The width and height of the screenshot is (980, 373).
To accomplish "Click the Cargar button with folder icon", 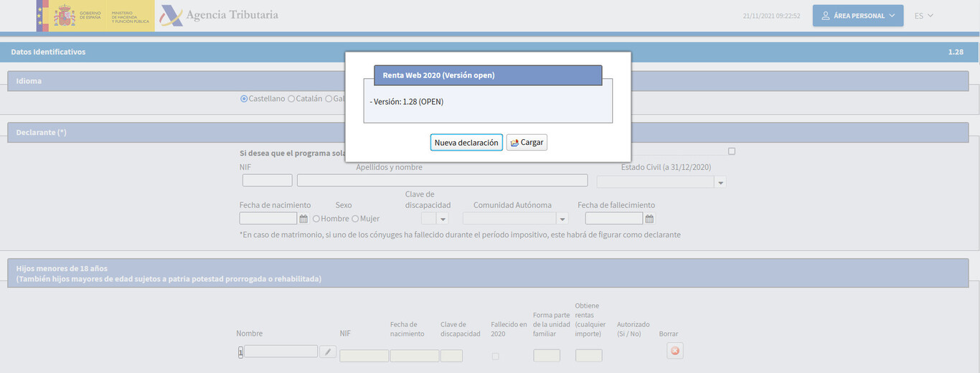I will 527,143.
